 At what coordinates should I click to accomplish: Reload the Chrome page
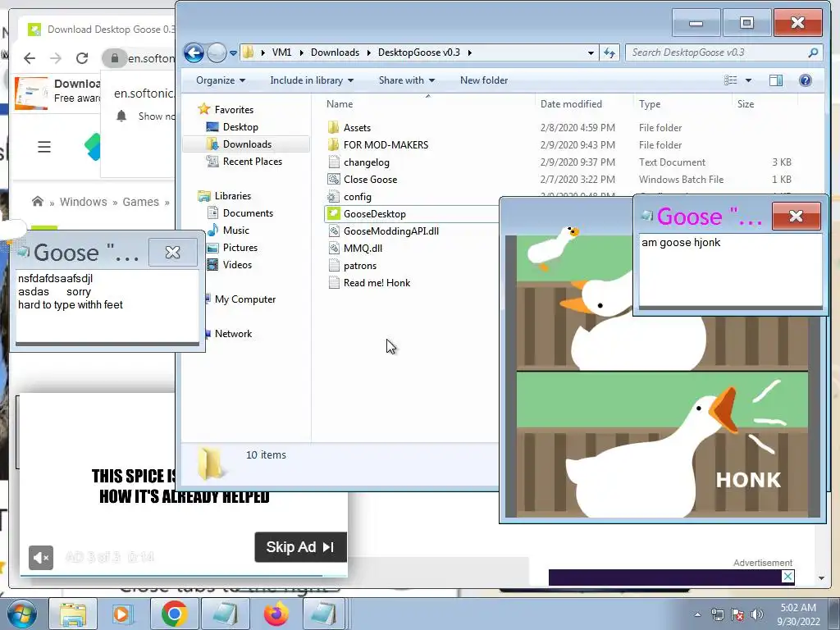(x=81, y=58)
